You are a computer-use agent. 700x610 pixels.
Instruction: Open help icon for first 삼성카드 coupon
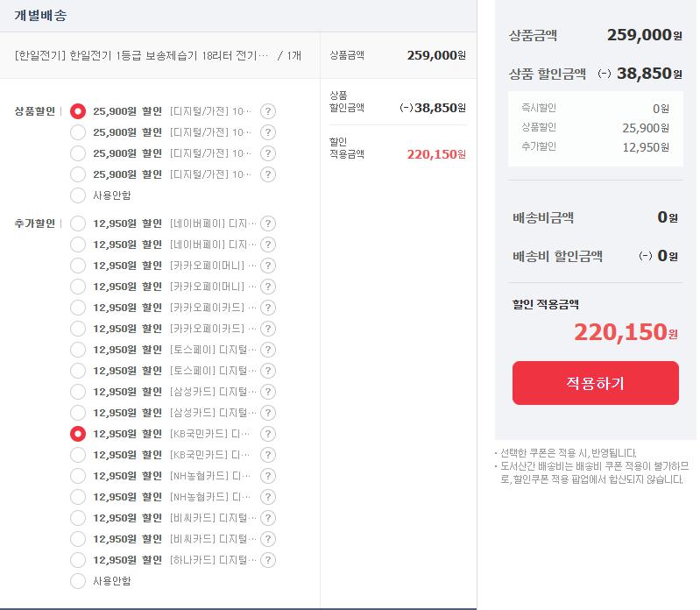click(x=268, y=392)
